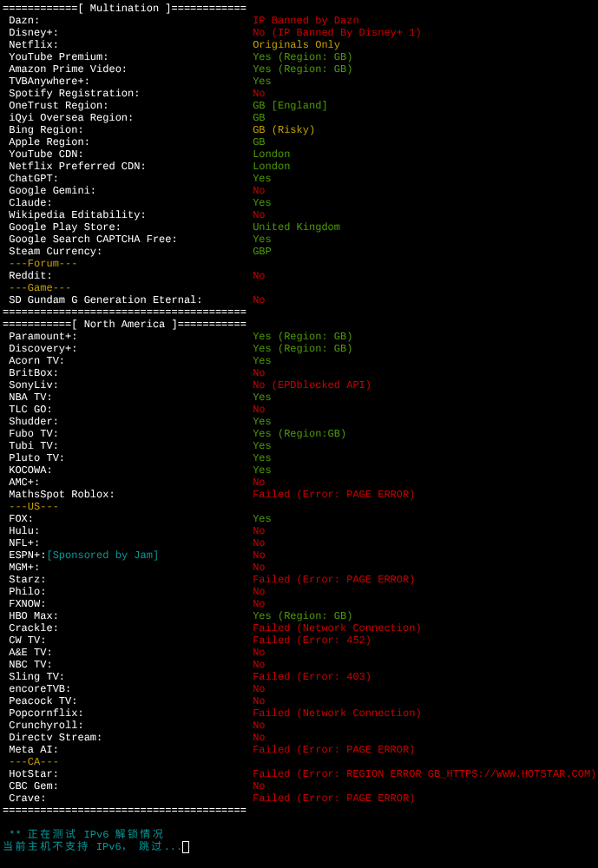Click 'Failed (Error: 403)' Sling TV result
The image size is (598, 868).
tap(312, 678)
